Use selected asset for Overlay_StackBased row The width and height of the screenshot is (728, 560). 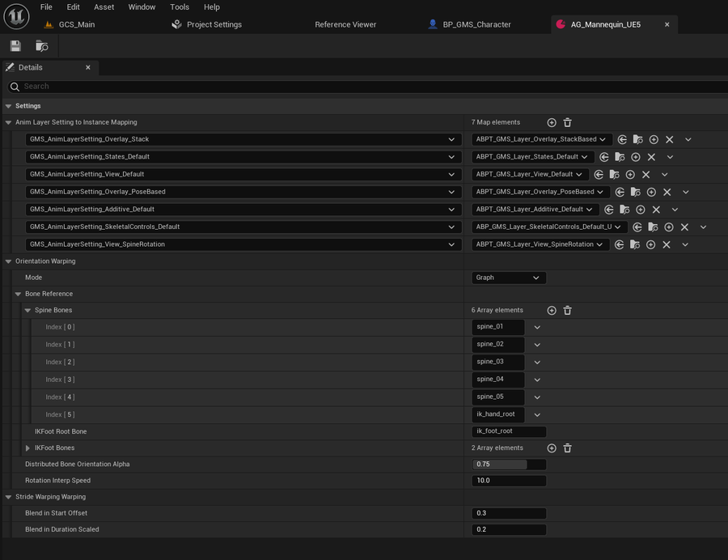click(622, 139)
